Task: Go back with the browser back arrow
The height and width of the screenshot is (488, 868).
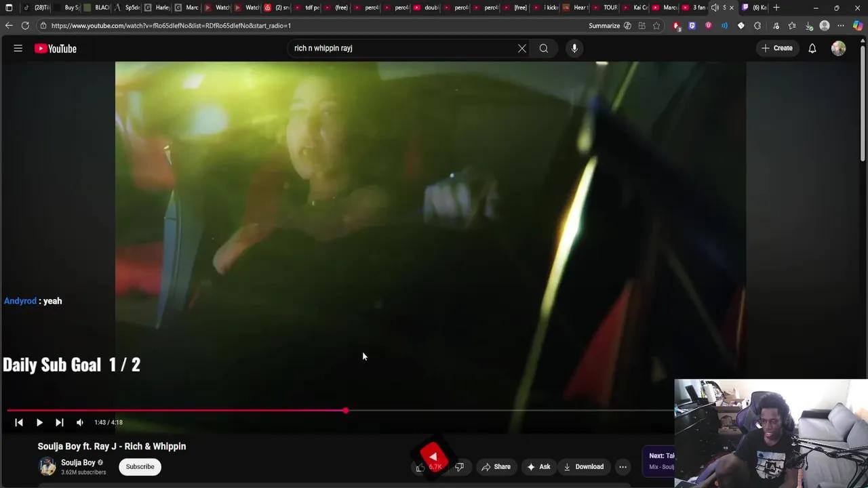Action: (x=9, y=26)
